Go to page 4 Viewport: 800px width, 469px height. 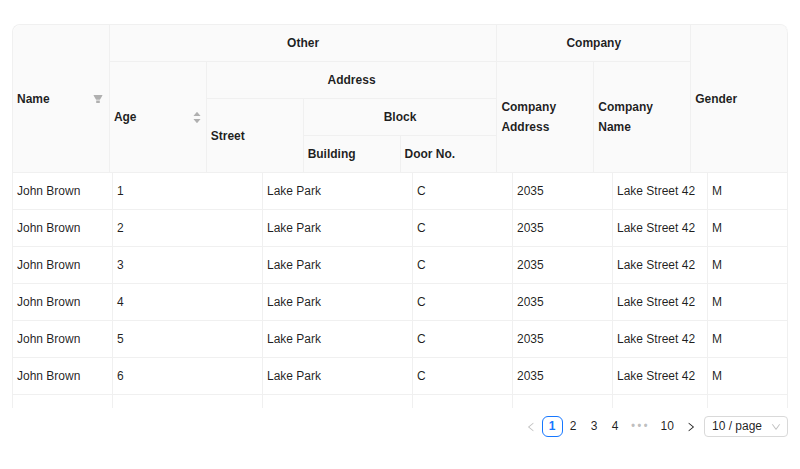click(x=615, y=426)
